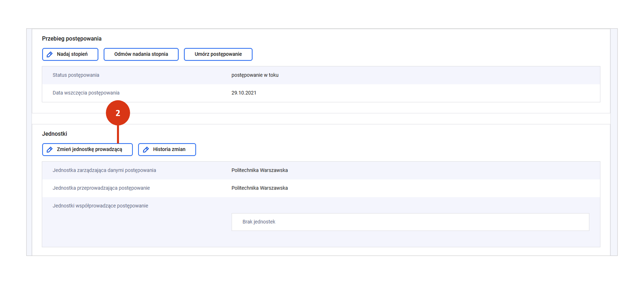Click the pencil icon beside Historia zmian
This screenshot has height=299, width=644.
pyautogui.click(x=146, y=150)
